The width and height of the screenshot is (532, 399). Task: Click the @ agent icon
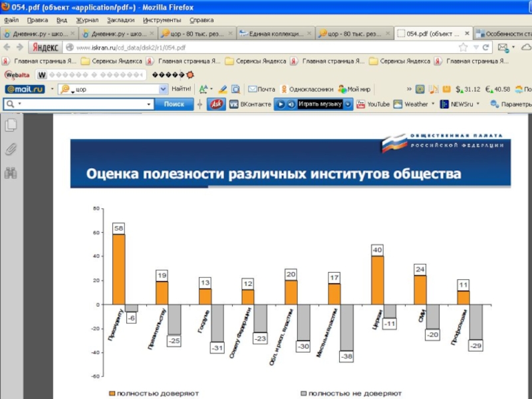coord(420,89)
